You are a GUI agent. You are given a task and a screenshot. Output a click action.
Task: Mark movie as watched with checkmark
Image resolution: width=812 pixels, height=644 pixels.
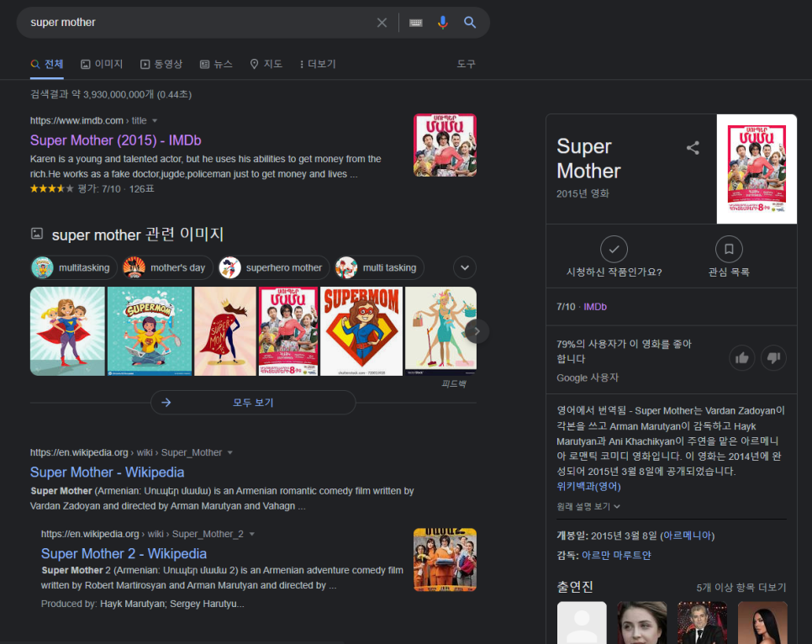pos(614,249)
